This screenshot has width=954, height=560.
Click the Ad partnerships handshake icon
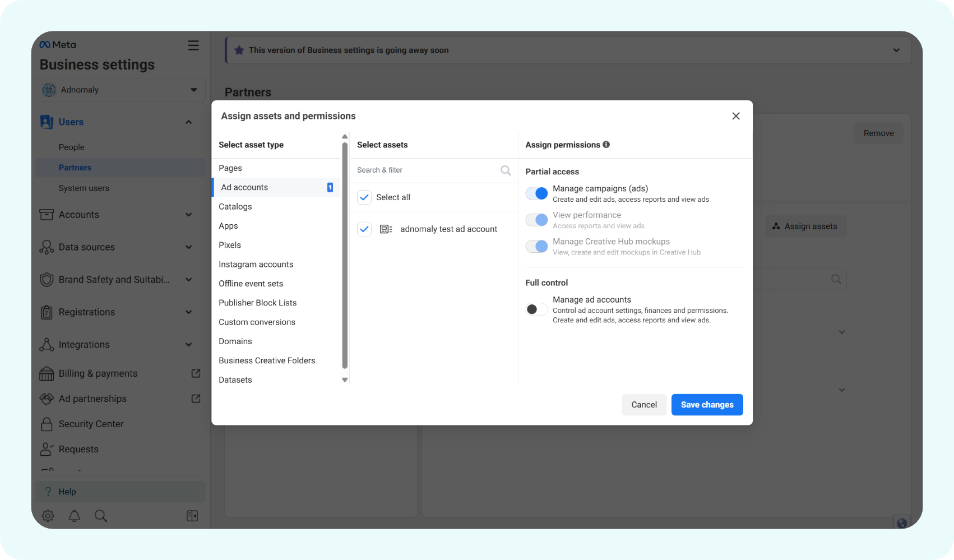click(47, 399)
